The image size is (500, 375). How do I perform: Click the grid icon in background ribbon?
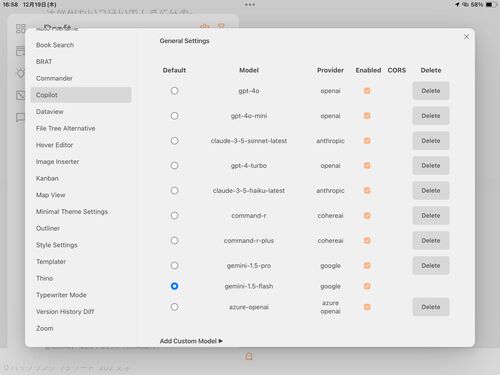click(x=21, y=28)
